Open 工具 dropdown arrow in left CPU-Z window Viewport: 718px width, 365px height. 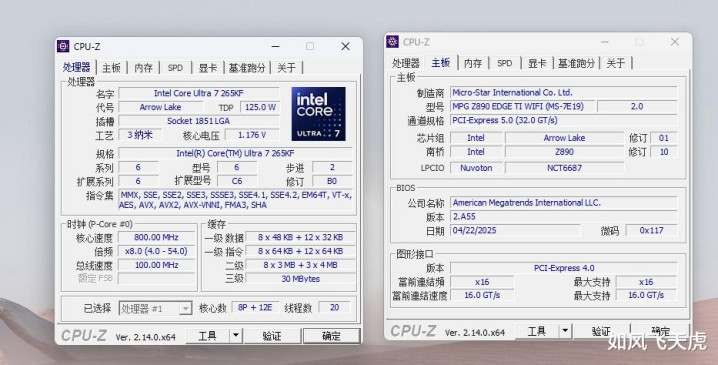[x=236, y=336]
